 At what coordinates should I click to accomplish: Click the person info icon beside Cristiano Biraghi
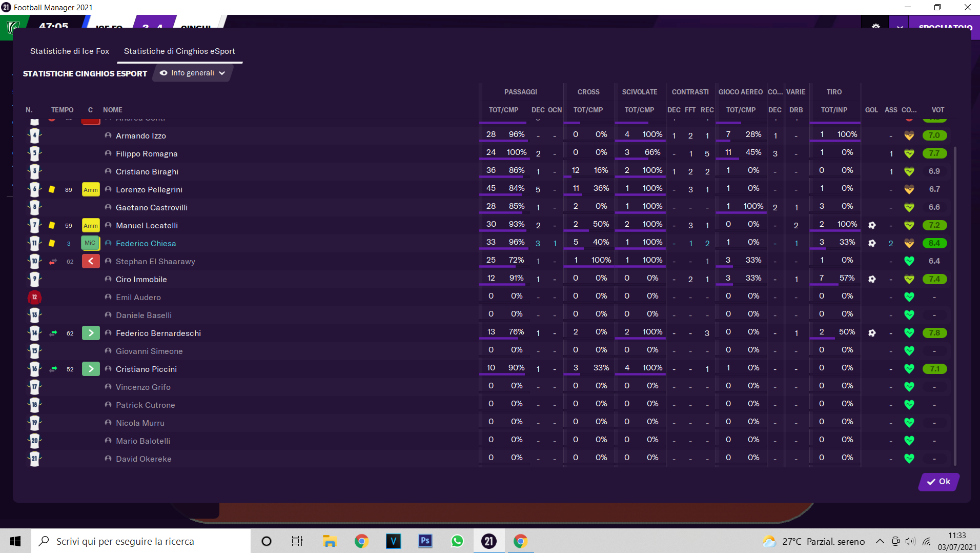pos(108,171)
